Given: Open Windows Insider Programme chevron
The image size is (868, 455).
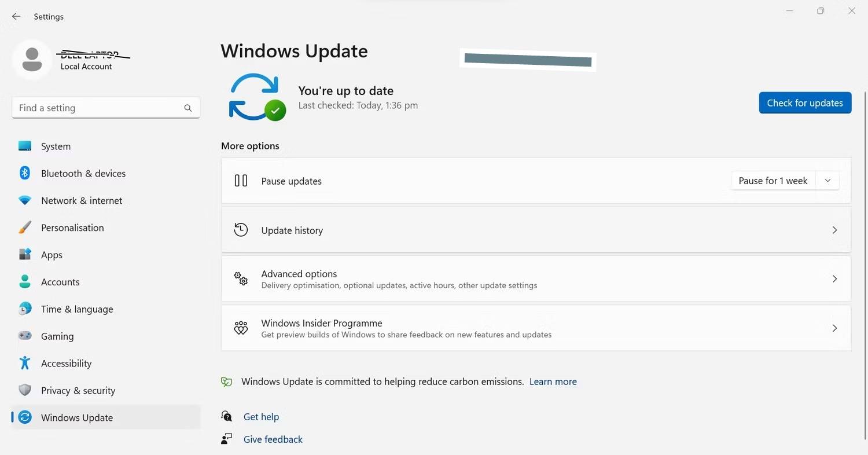Looking at the screenshot, I should point(834,328).
